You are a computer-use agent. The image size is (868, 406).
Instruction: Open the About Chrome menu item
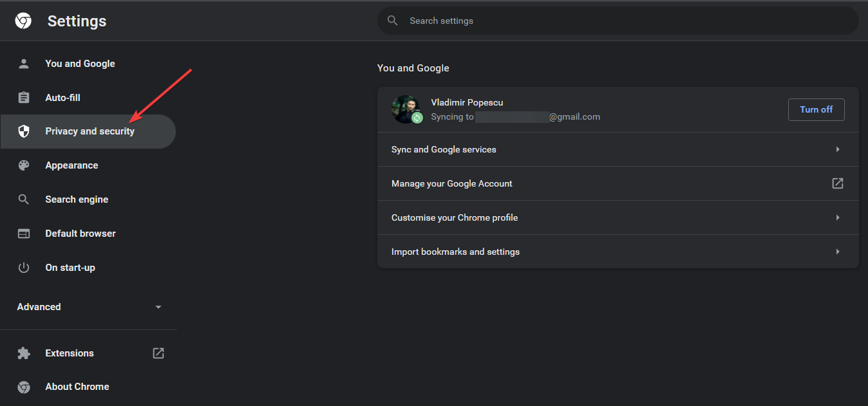[x=77, y=387]
